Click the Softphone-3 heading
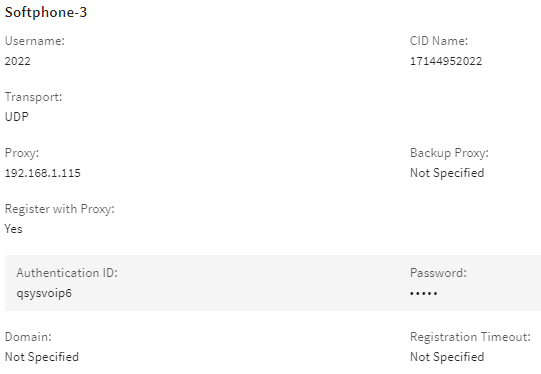Image resolution: width=541 pixels, height=374 pixels. tap(46, 13)
